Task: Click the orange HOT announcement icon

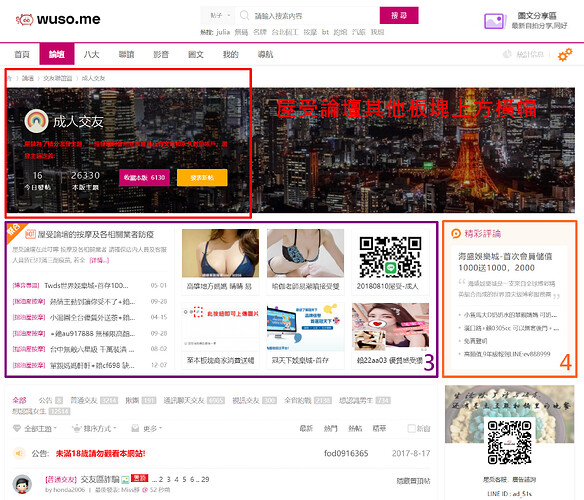Action: pyautogui.click(x=30, y=234)
